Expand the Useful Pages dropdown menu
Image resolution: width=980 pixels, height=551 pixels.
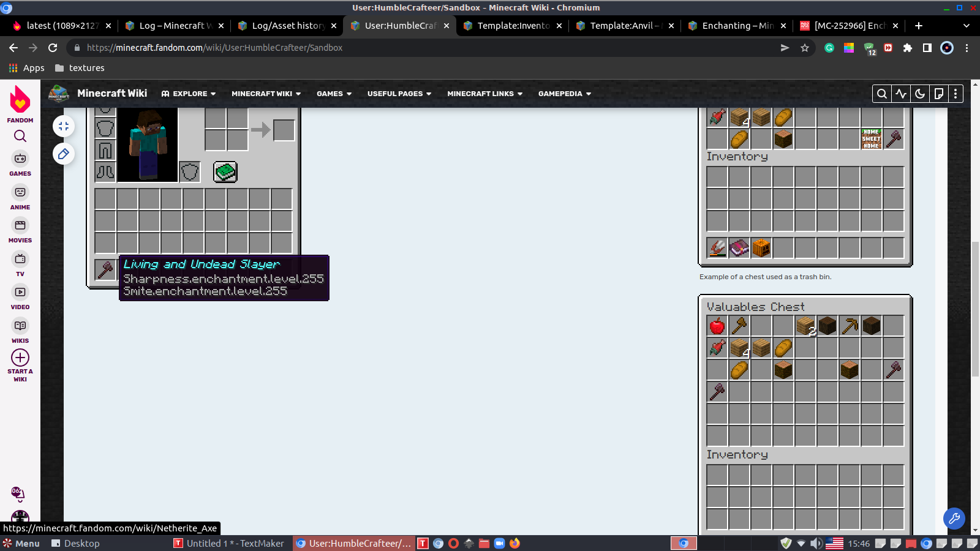(x=399, y=94)
